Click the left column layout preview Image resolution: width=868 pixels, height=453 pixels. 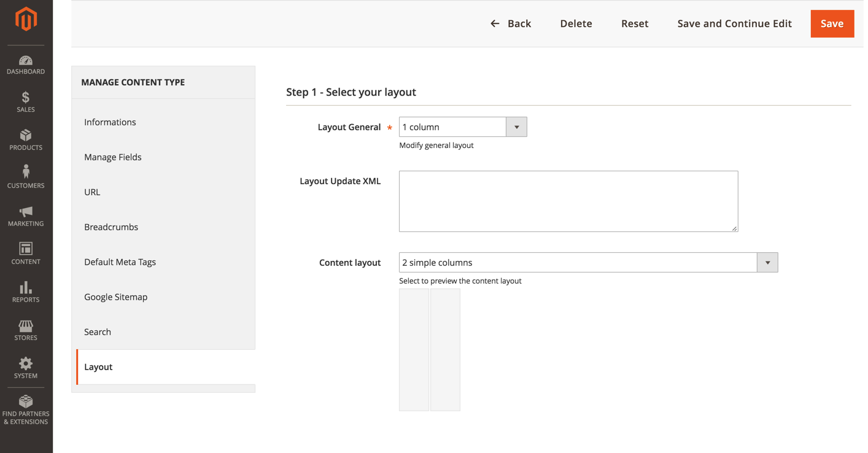pos(414,350)
